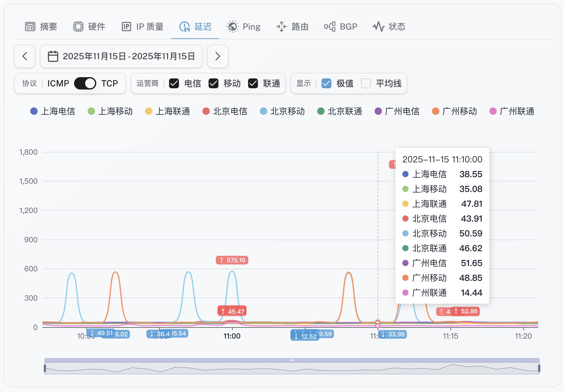Click the 路由 routing icon

point(281,27)
